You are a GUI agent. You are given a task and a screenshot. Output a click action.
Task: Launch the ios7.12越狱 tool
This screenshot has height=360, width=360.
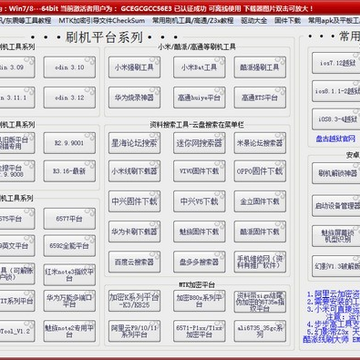pyautogui.click(x=336, y=63)
